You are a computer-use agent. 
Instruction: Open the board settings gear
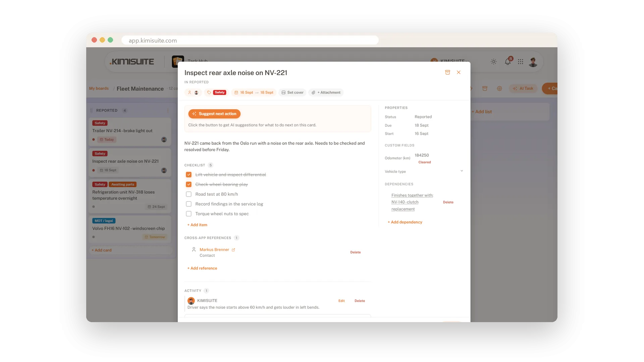pos(499,88)
